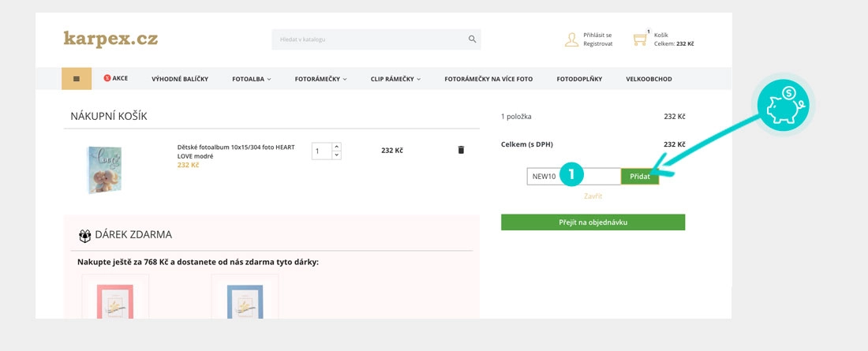Expand the Fotoalba dropdown menu
Screen dimensions: 868x351
coord(251,79)
